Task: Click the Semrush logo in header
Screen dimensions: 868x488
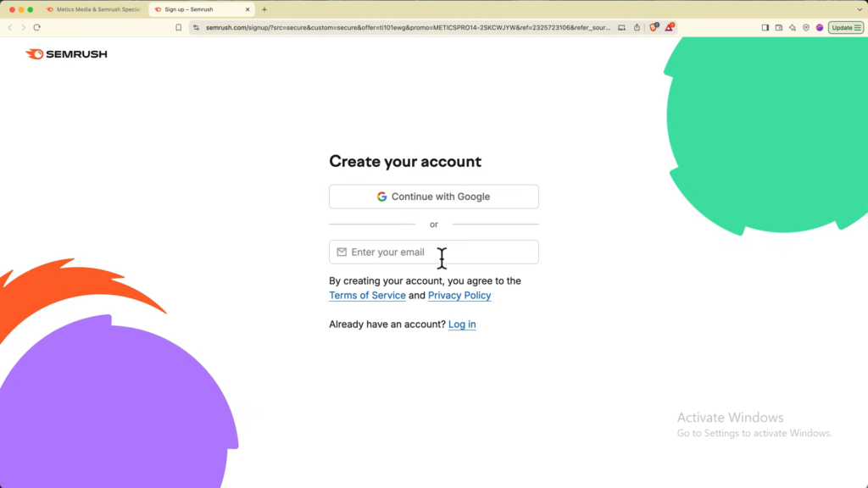Action: tap(66, 54)
